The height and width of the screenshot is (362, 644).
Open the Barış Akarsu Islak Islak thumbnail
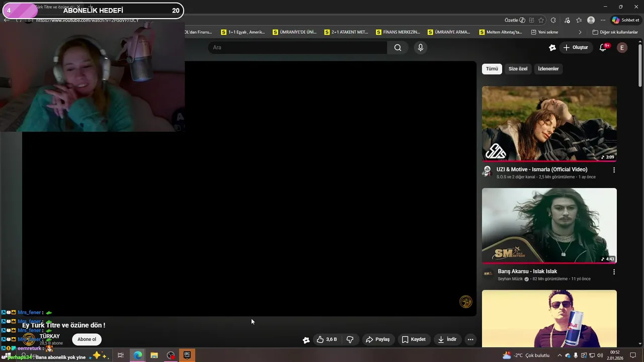(x=549, y=226)
